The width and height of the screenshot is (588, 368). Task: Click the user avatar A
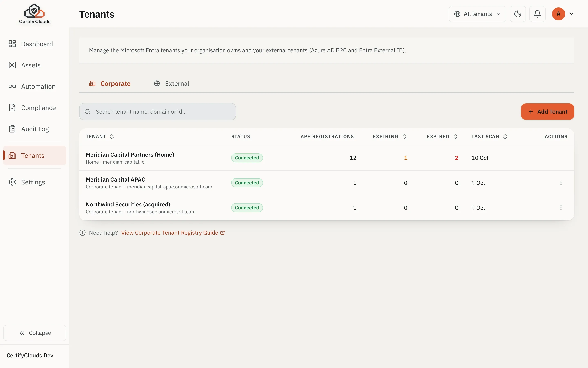[558, 14]
